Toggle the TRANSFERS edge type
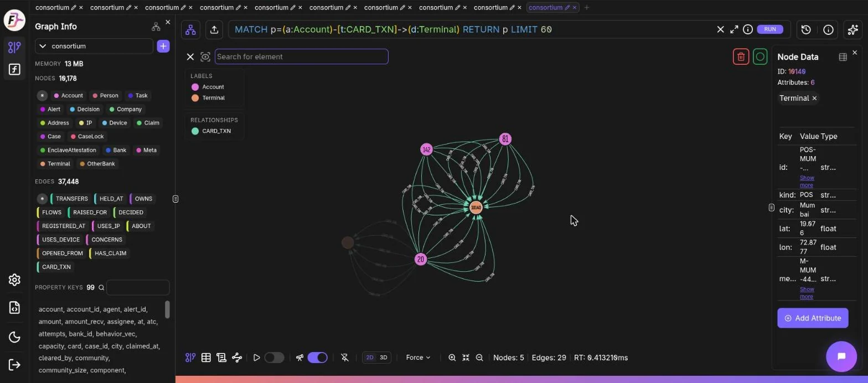The image size is (868, 383). point(70,199)
